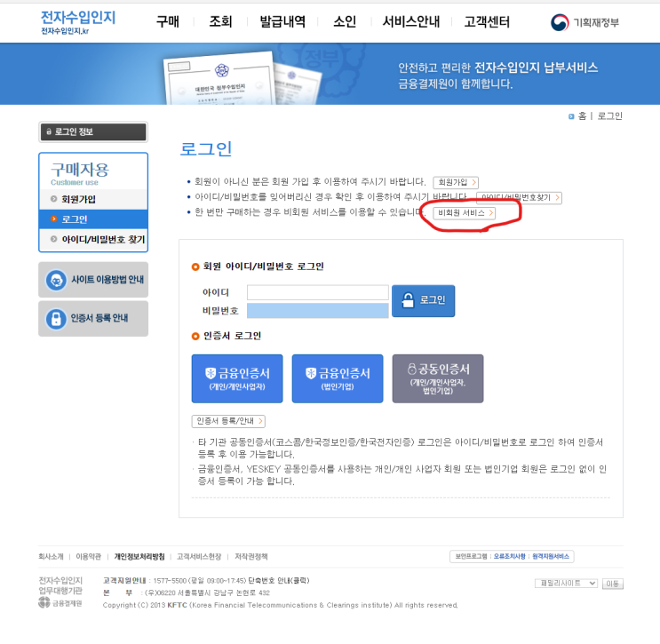Viewport: 660px width, 644px height.
Task: Open the 소인 top menu
Action: [x=345, y=21]
